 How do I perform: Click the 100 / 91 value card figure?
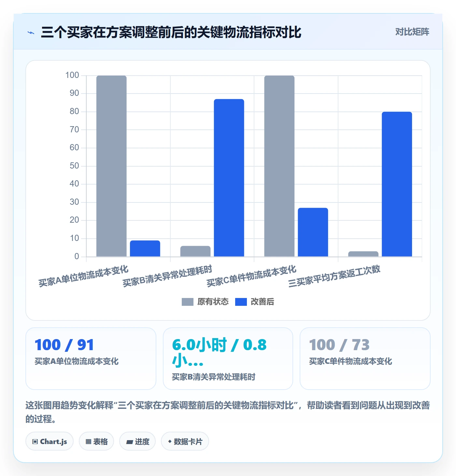pos(64,345)
